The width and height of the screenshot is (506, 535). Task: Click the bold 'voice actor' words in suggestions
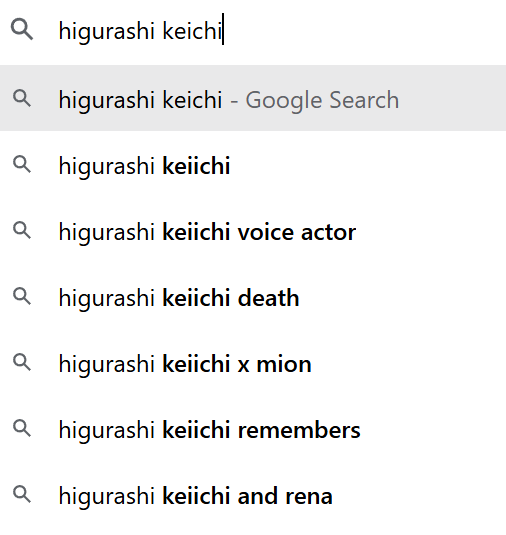click(x=297, y=232)
